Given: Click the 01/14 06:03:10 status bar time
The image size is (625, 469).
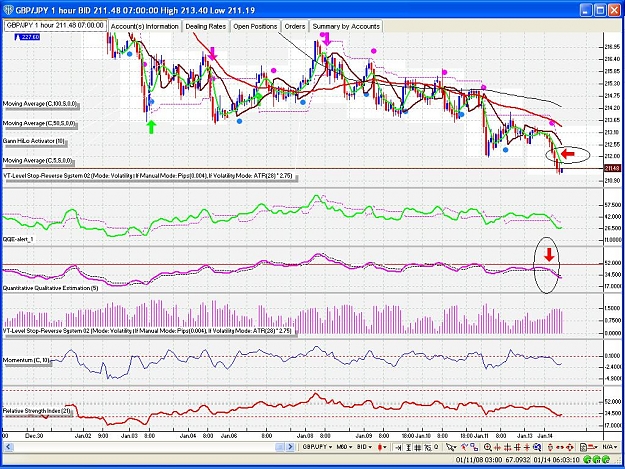Looking at the screenshot, I should tap(556, 460).
